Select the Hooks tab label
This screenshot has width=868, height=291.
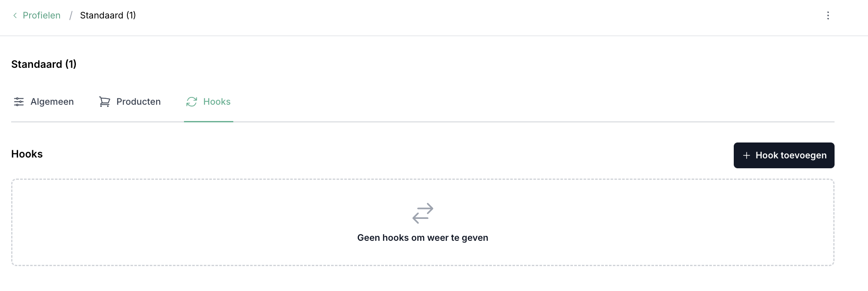click(x=217, y=102)
